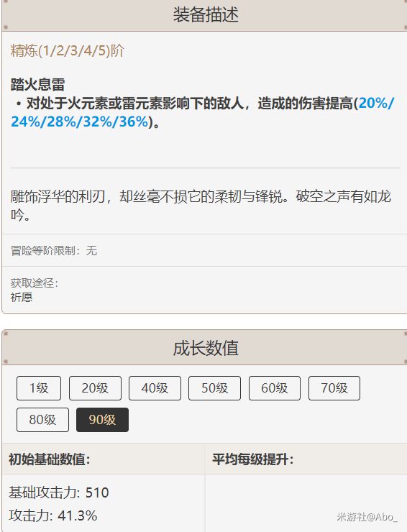This screenshot has width=407, height=532.
Task: Show stats for 60级
Action: coord(275,388)
